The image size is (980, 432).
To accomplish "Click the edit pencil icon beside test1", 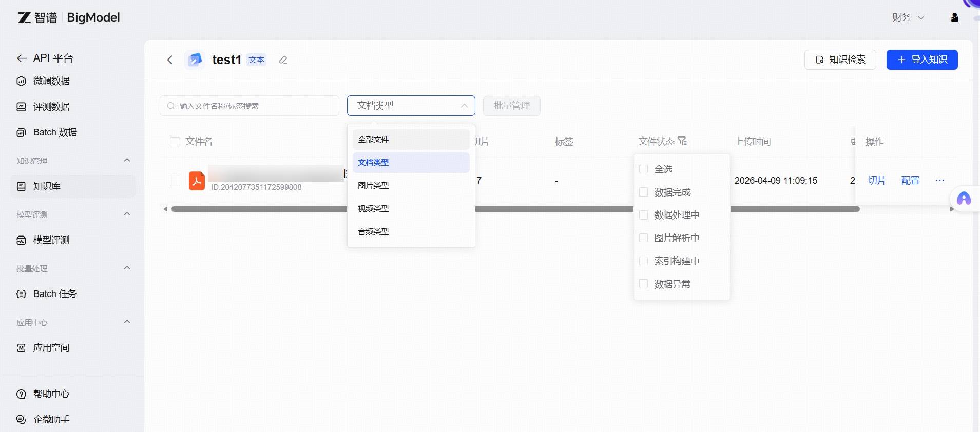I will pyautogui.click(x=283, y=60).
